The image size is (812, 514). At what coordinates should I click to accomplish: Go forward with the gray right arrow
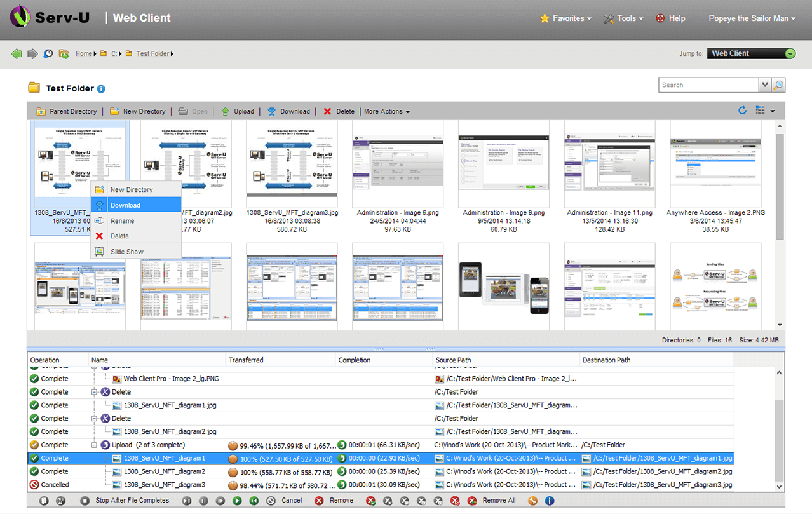point(32,54)
